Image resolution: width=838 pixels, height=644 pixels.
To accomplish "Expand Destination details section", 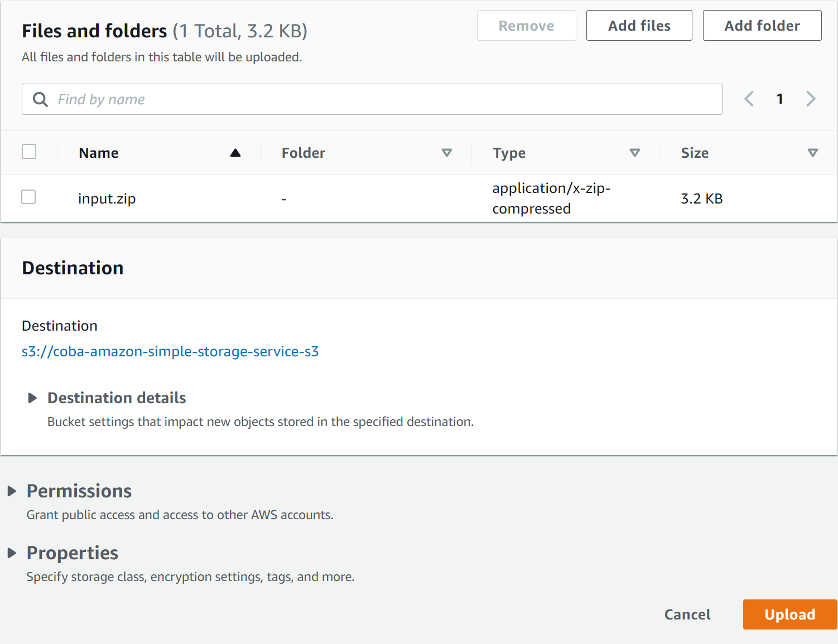I will click(x=32, y=398).
